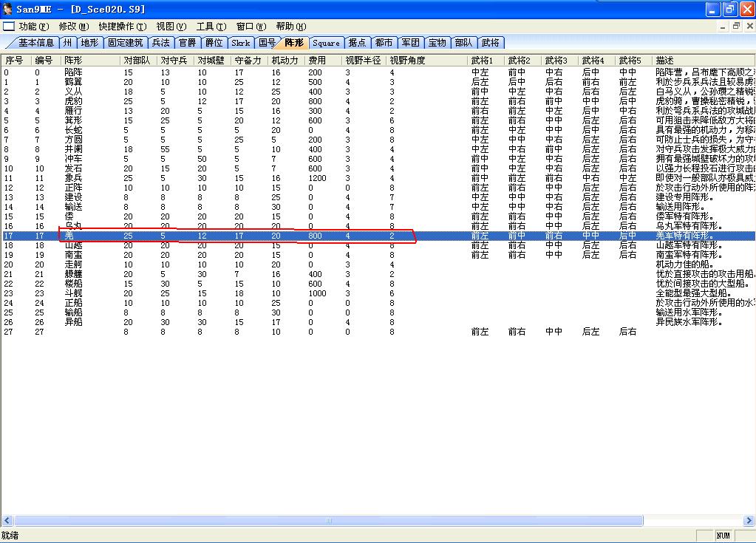Open the Square tab
The image size is (756, 543).
(x=326, y=43)
